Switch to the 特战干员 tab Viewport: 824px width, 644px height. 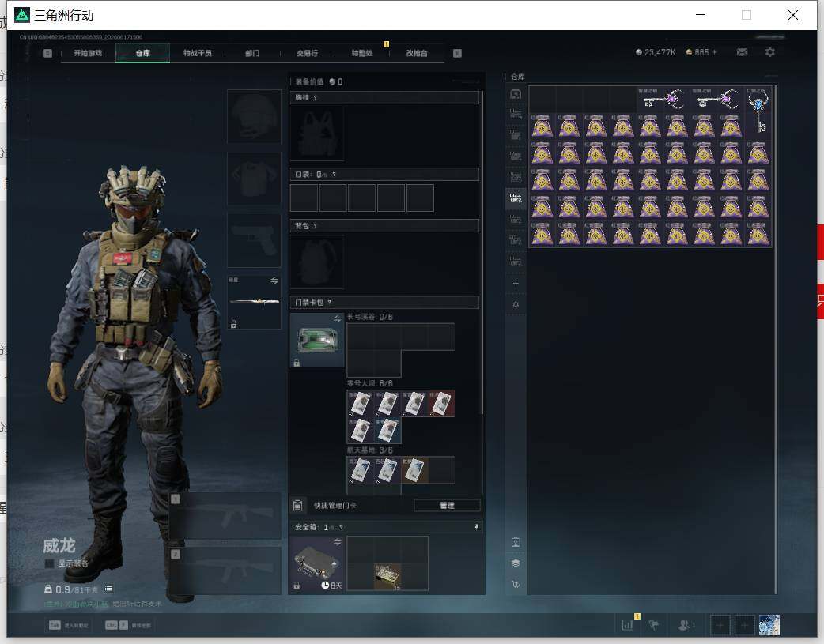pyautogui.click(x=198, y=53)
